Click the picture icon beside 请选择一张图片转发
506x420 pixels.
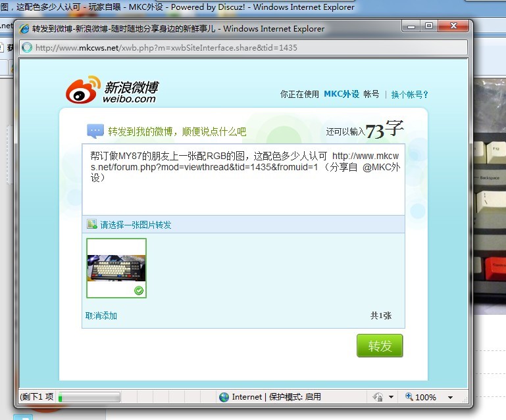[92, 224]
